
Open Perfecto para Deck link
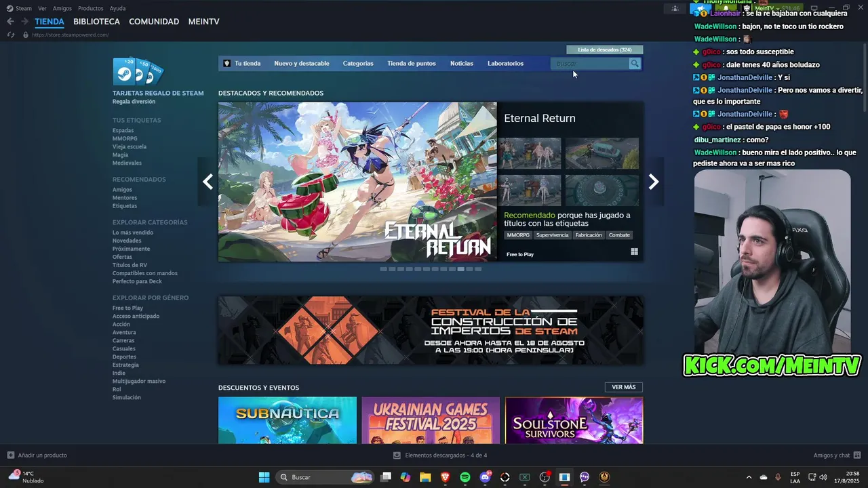(137, 281)
